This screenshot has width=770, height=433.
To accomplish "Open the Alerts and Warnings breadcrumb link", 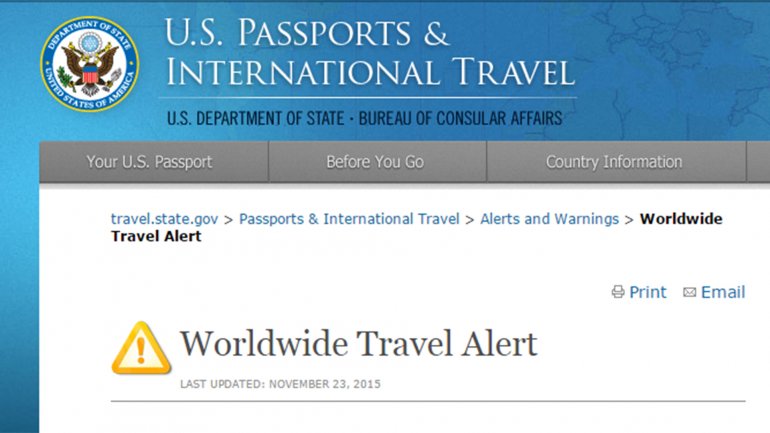I will click(550, 219).
